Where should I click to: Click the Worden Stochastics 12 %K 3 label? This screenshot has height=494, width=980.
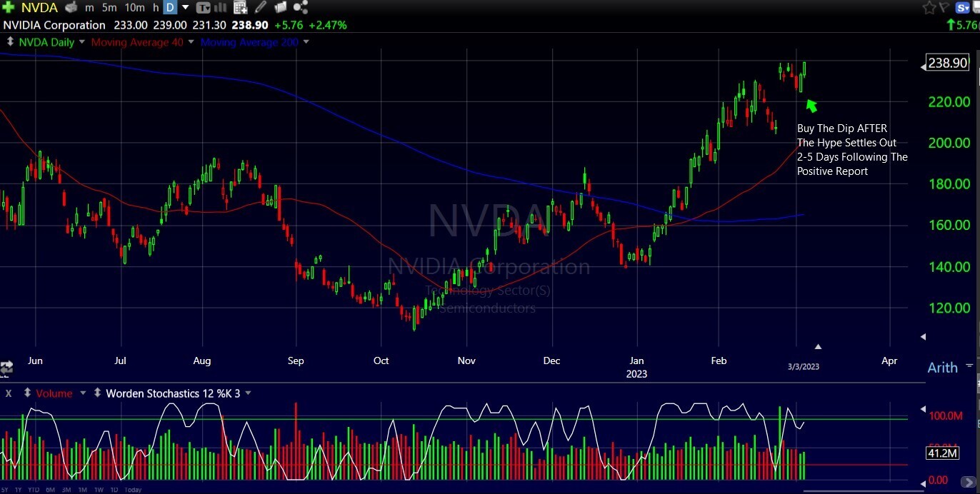click(173, 393)
